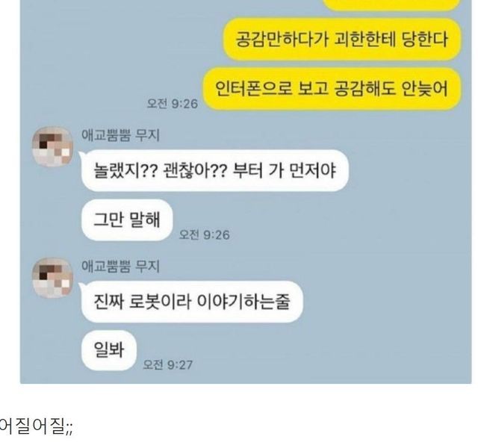Click the caption text 어질어질;; below the chat
This screenshot has height=448, width=478.
pyautogui.click(x=36, y=426)
